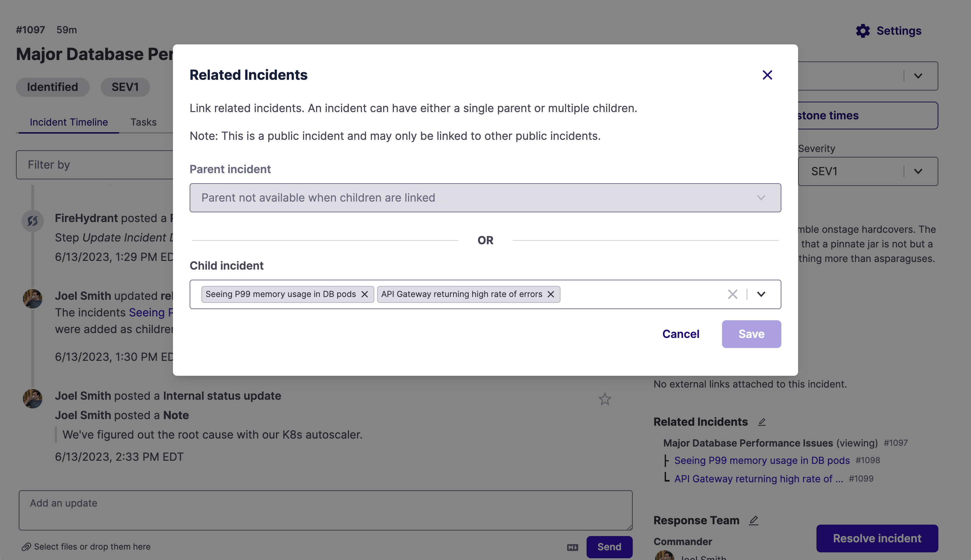Click the Seeing P99 memory usage link
Image resolution: width=971 pixels, height=560 pixels.
pos(762,460)
